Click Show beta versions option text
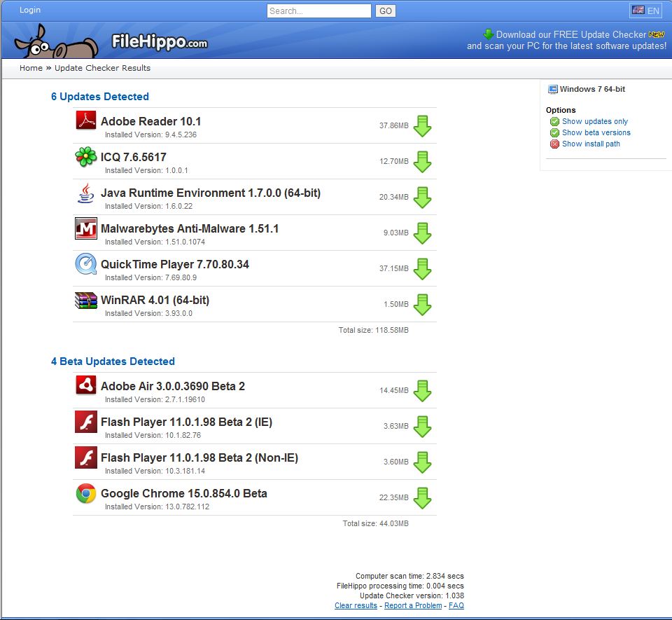Viewport: 672px width, 620px height. pos(596,132)
